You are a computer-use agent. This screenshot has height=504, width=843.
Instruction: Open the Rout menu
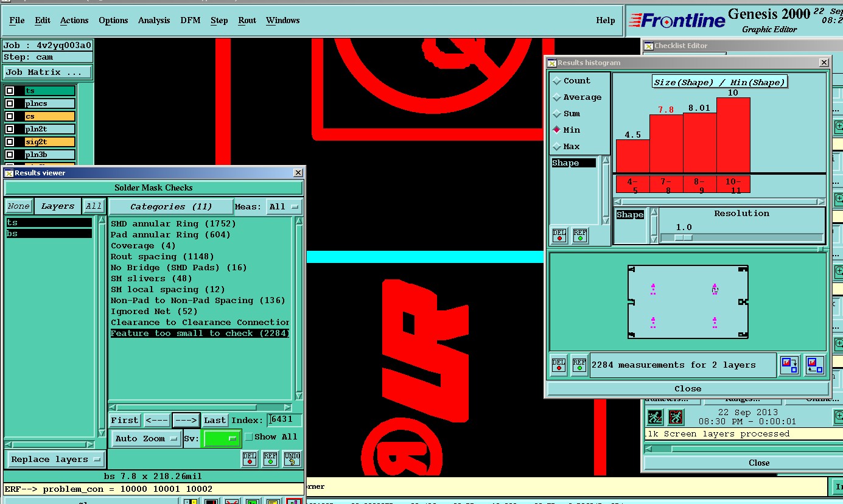[x=247, y=20]
